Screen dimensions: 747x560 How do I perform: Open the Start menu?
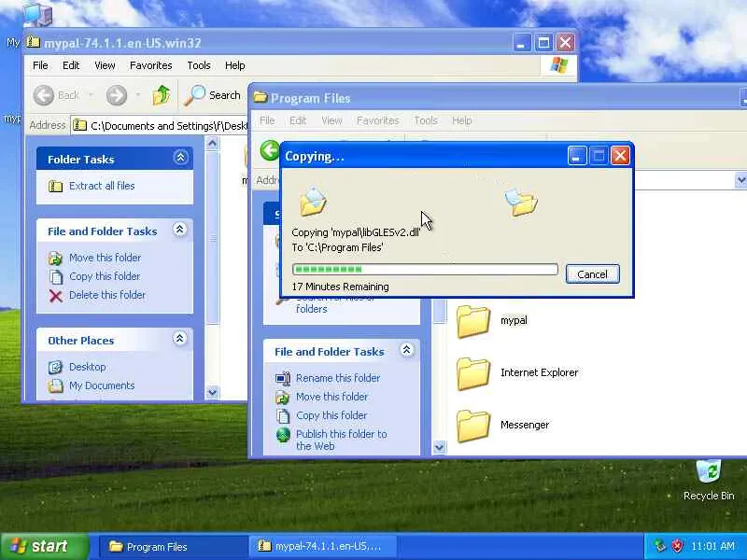tap(45, 546)
